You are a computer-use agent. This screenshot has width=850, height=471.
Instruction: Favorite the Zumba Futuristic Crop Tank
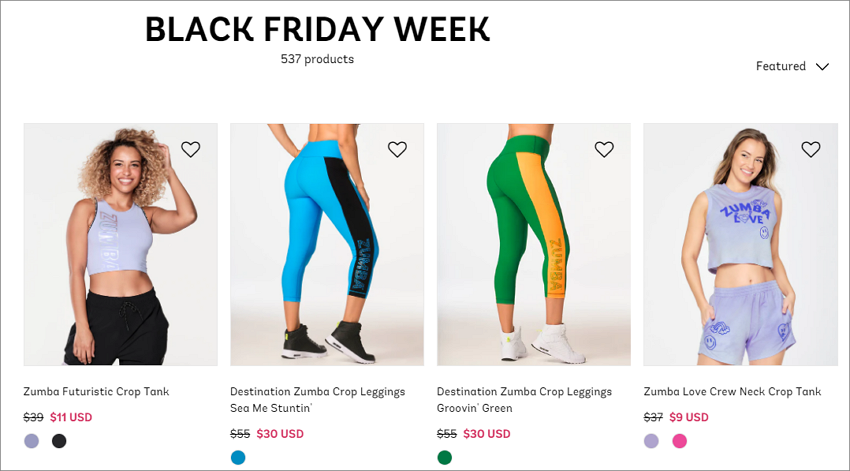[190, 149]
